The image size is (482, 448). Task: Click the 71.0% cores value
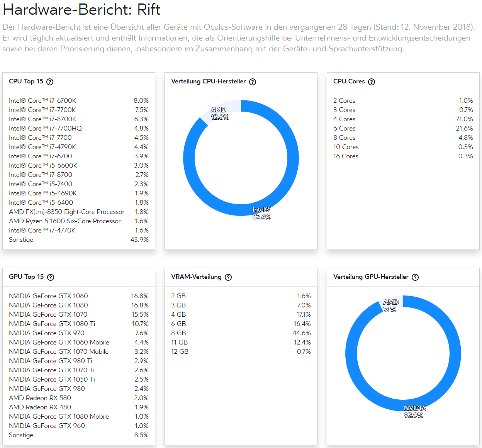464,119
